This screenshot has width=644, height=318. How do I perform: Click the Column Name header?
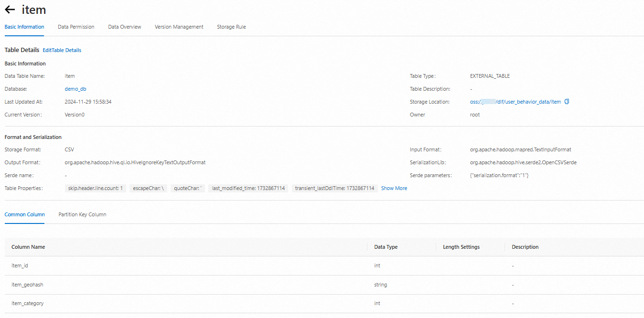pos(28,247)
